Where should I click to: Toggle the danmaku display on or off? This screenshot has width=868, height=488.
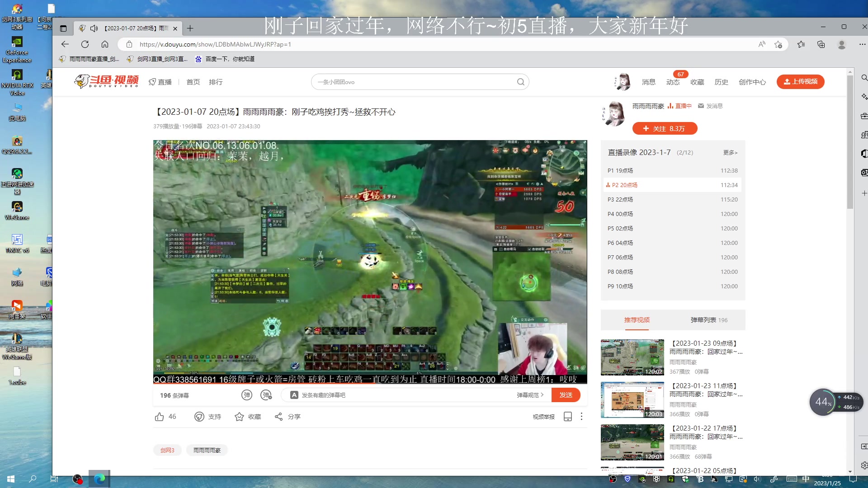tap(246, 395)
